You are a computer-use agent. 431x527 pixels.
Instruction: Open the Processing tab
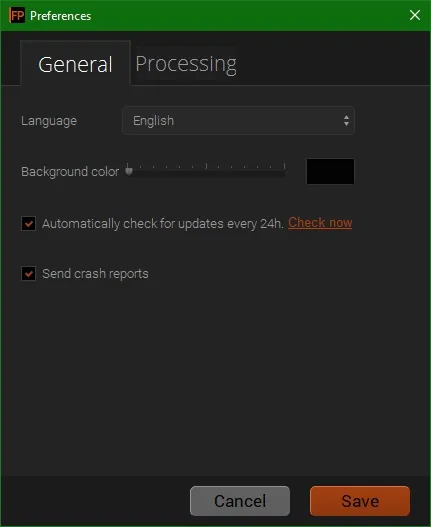pos(186,64)
